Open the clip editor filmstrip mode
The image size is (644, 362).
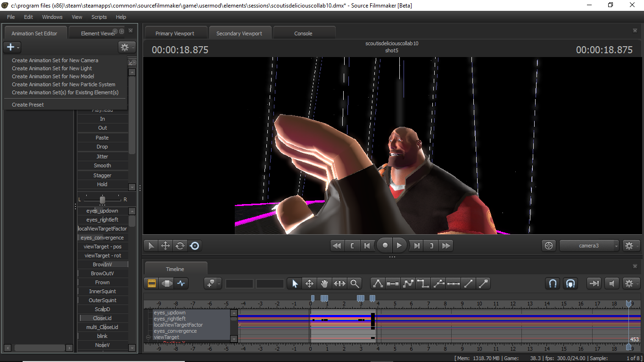[x=152, y=283]
